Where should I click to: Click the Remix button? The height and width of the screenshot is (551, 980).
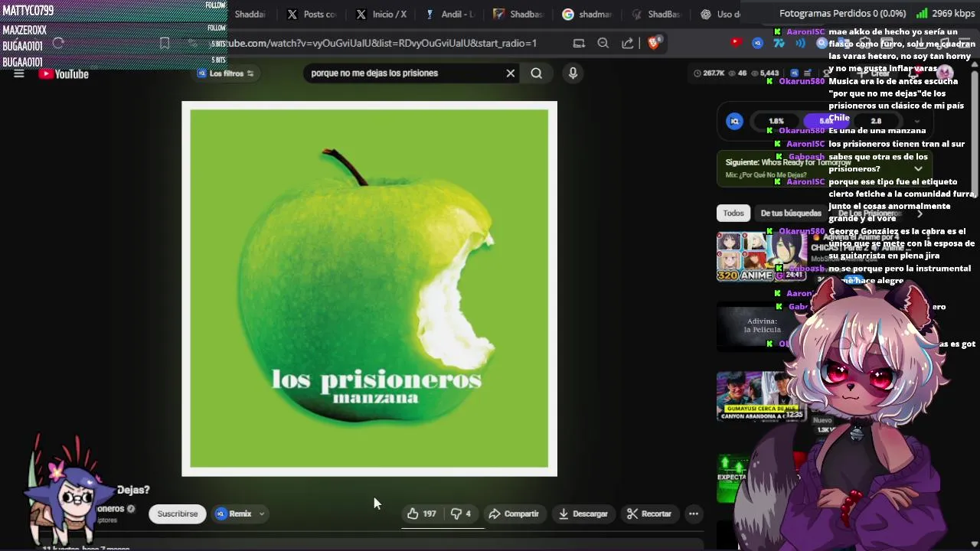[x=234, y=514]
